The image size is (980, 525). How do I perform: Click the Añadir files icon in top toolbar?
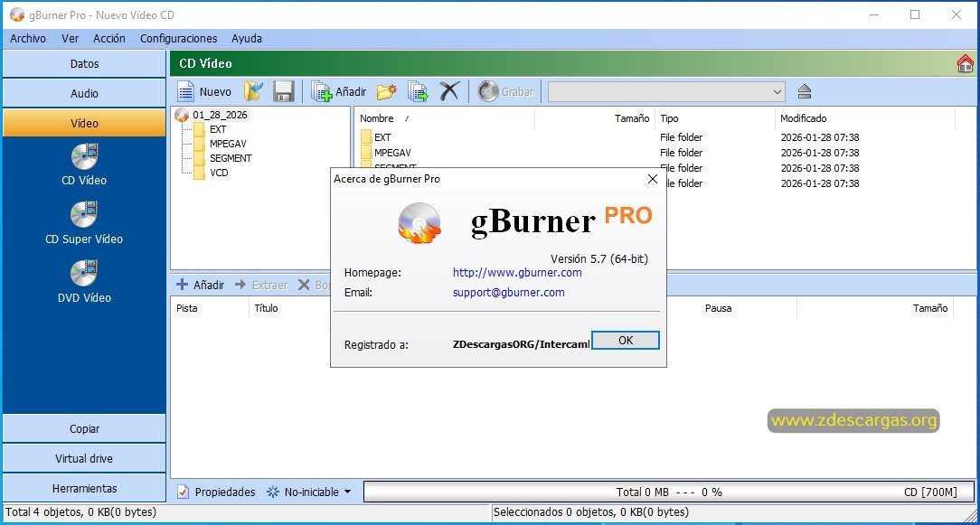click(x=322, y=92)
